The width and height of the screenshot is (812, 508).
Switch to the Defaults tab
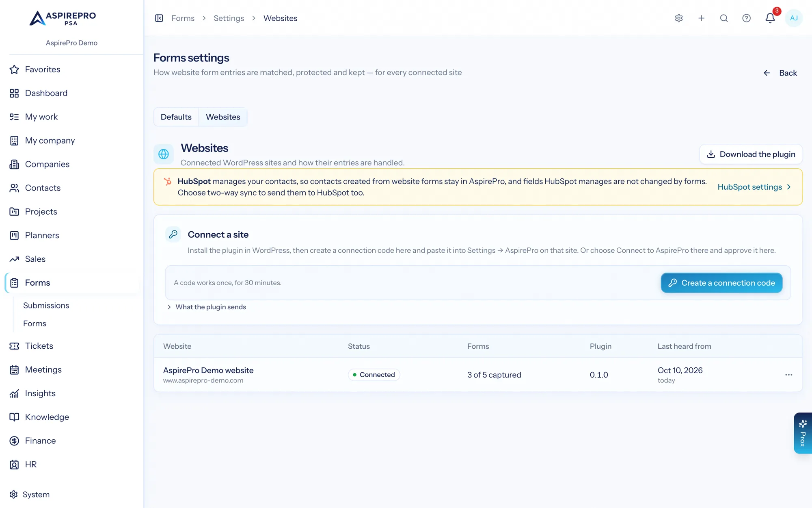click(176, 117)
